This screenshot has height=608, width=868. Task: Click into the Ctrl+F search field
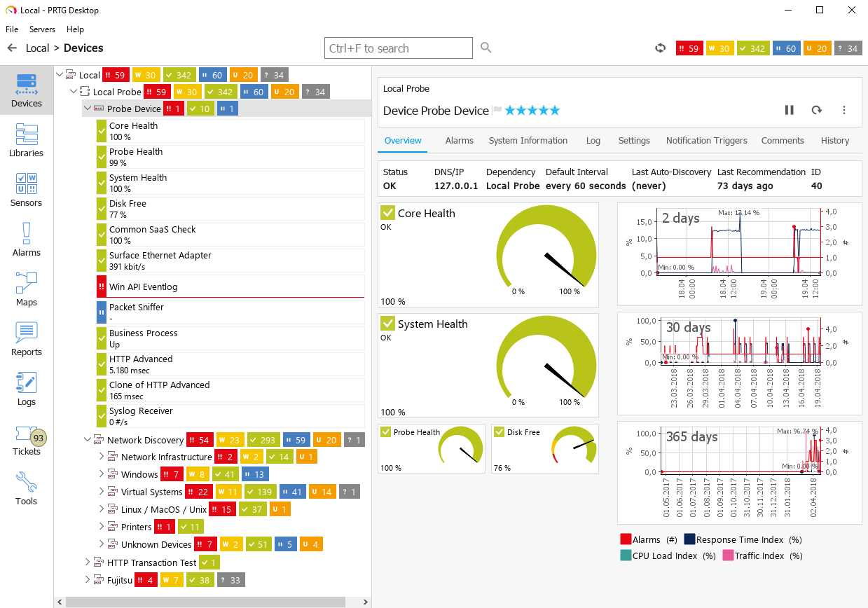tap(399, 48)
